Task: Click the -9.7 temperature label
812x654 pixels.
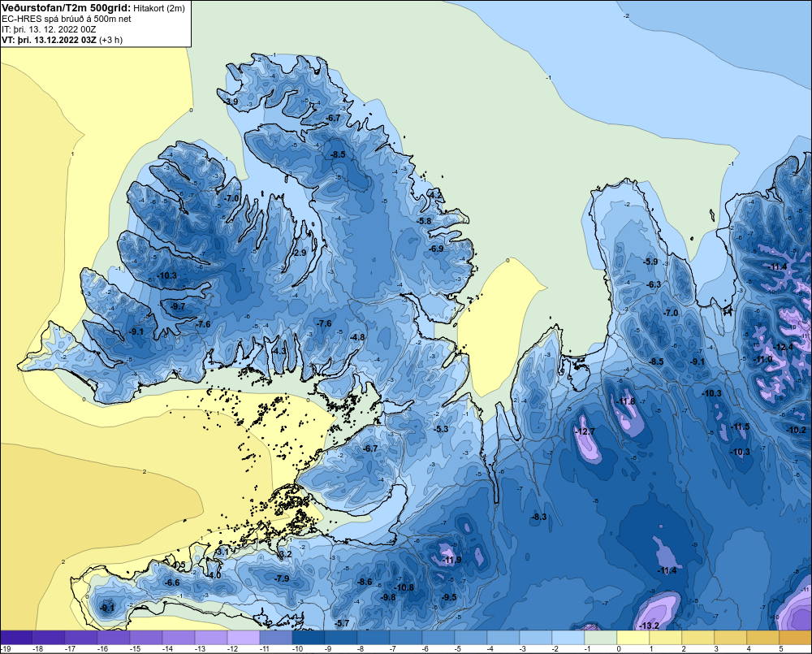Action: (177, 306)
